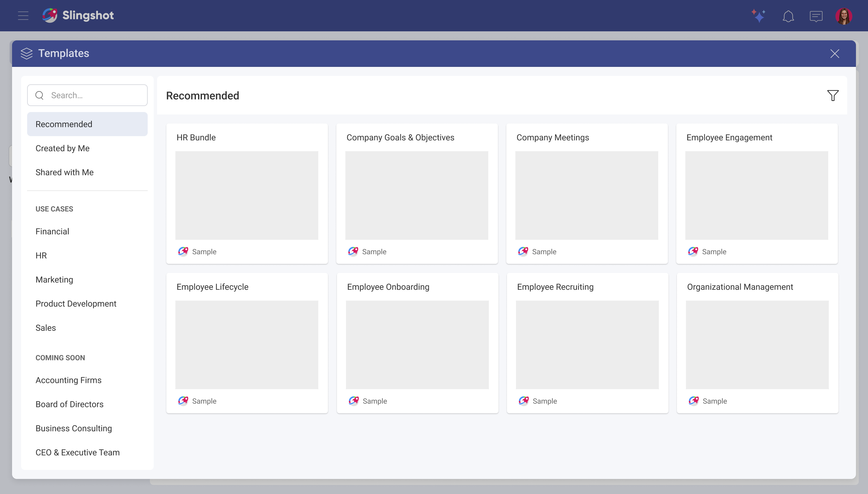Viewport: 868px width, 494px height.
Task: Select the Recommended category
Action: tap(87, 124)
